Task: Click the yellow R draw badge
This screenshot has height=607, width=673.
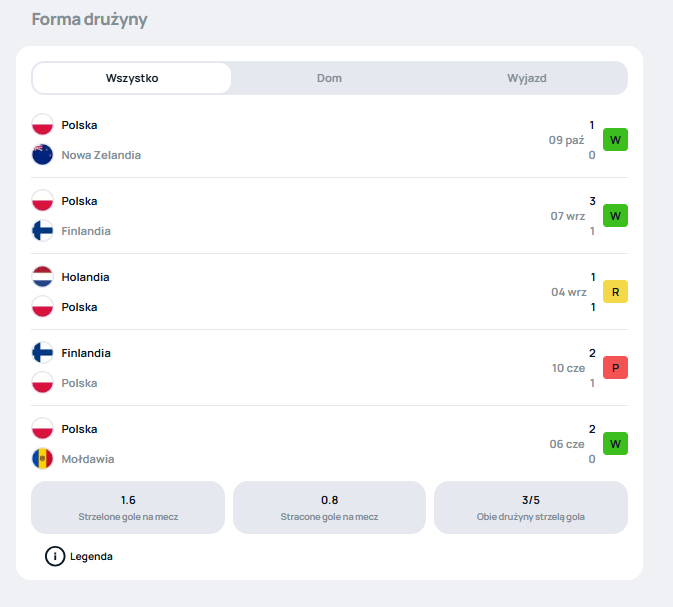Action: [x=615, y=292]
